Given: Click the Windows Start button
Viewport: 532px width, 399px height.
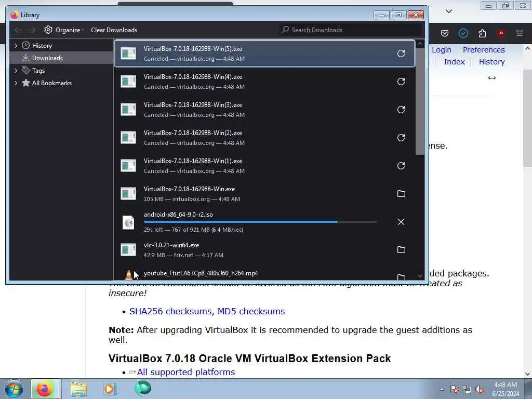Looking at the screenshot, I should pyautogui.click(x=14, y=389).
